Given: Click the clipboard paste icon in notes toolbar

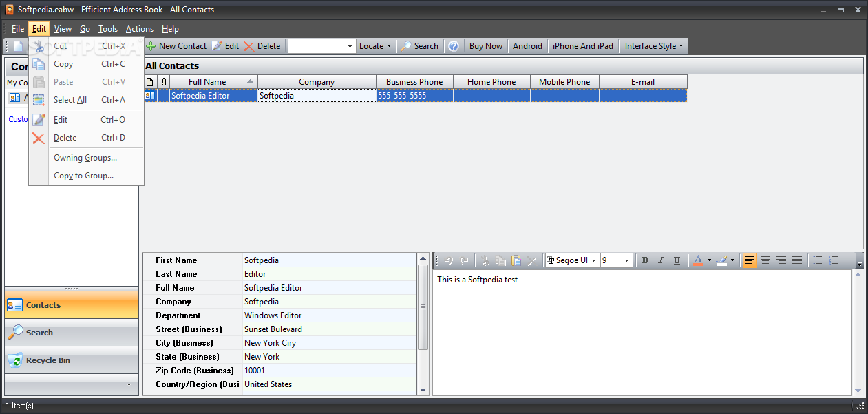Looking at the screenshot, I should click(x=516, y=260).
